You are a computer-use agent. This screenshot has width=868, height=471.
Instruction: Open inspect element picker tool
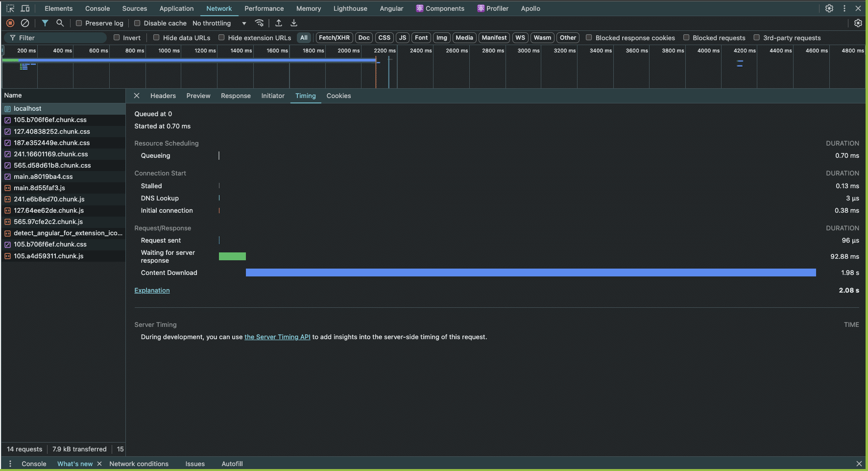10,8
